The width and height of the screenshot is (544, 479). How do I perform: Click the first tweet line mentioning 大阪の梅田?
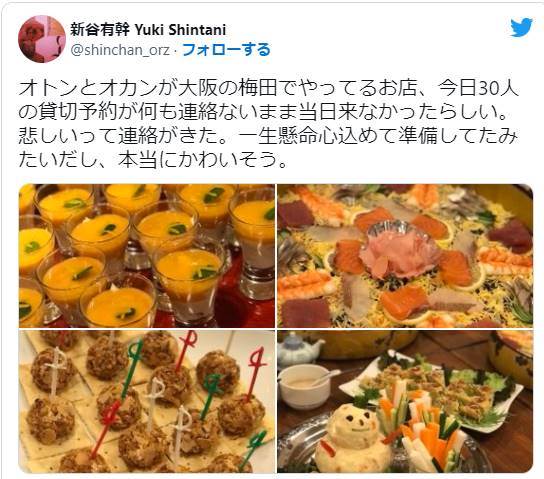pos(268,89)
